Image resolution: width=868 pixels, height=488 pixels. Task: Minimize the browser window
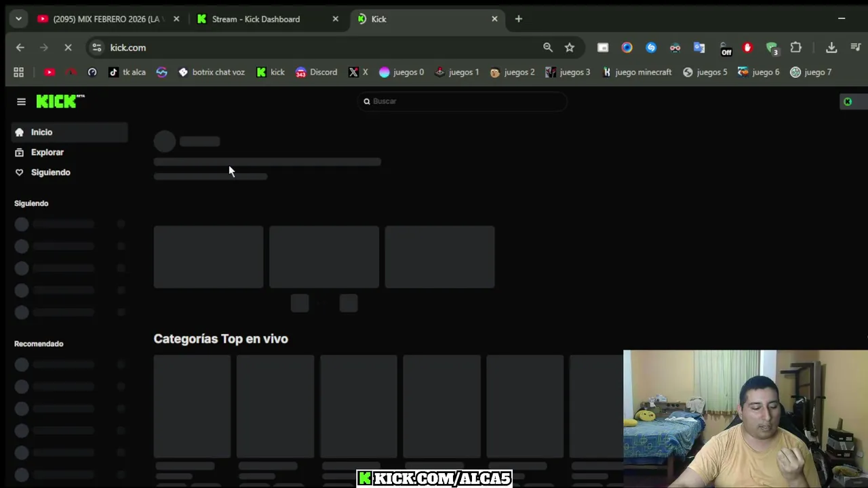click(842, 19)
